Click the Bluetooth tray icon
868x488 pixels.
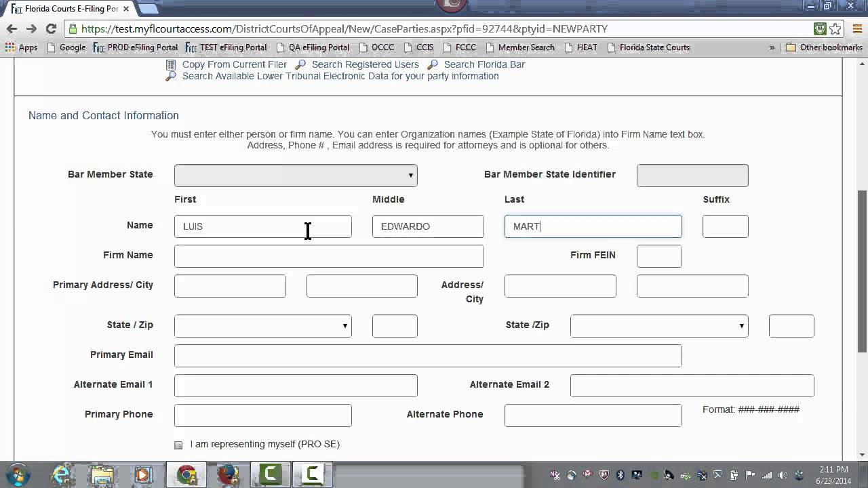click(621, 475)
